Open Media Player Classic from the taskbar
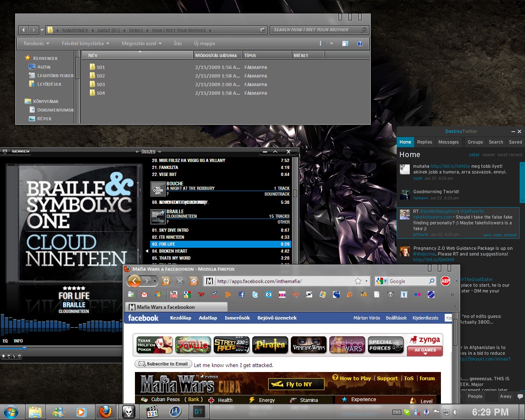 click(152, 411)
